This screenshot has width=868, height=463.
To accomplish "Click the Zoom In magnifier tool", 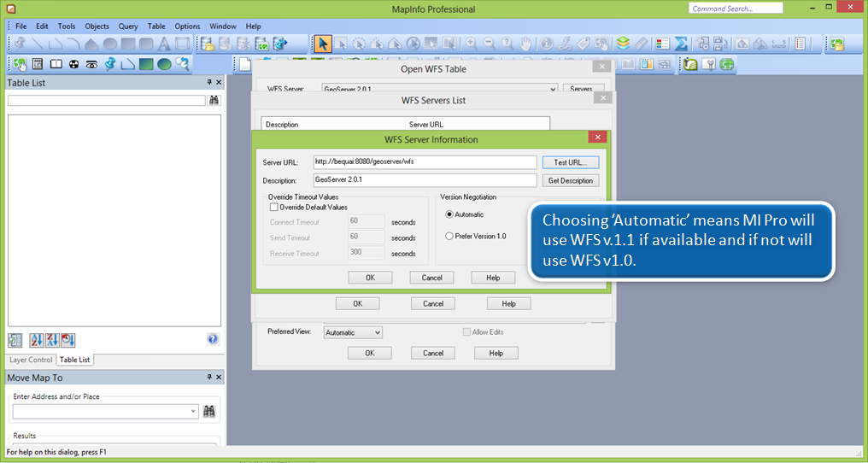I will coord(471,44).
